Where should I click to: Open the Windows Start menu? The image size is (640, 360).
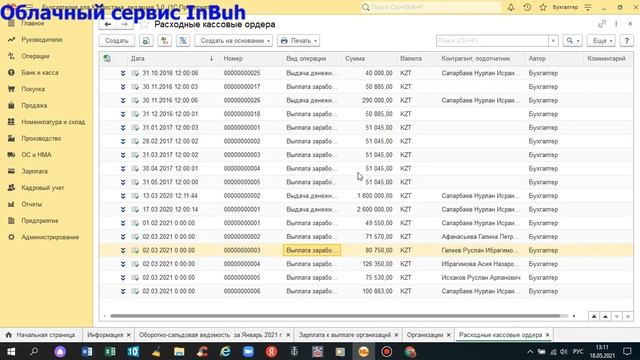click(x=11, y=351)
